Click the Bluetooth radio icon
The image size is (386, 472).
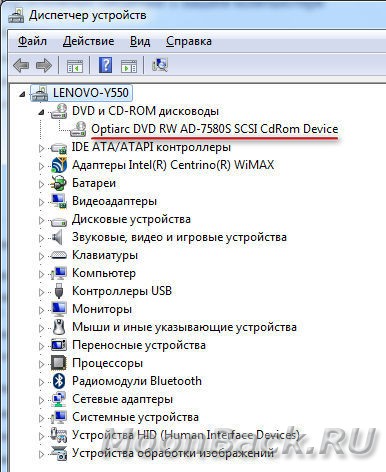pyautogui.click(x=59, y=381)
